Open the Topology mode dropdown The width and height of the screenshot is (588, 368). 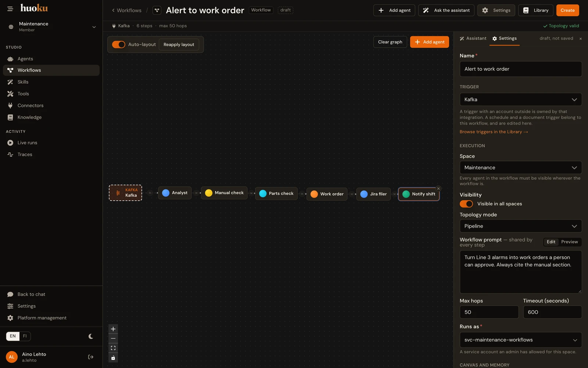[x=521, y=226]
